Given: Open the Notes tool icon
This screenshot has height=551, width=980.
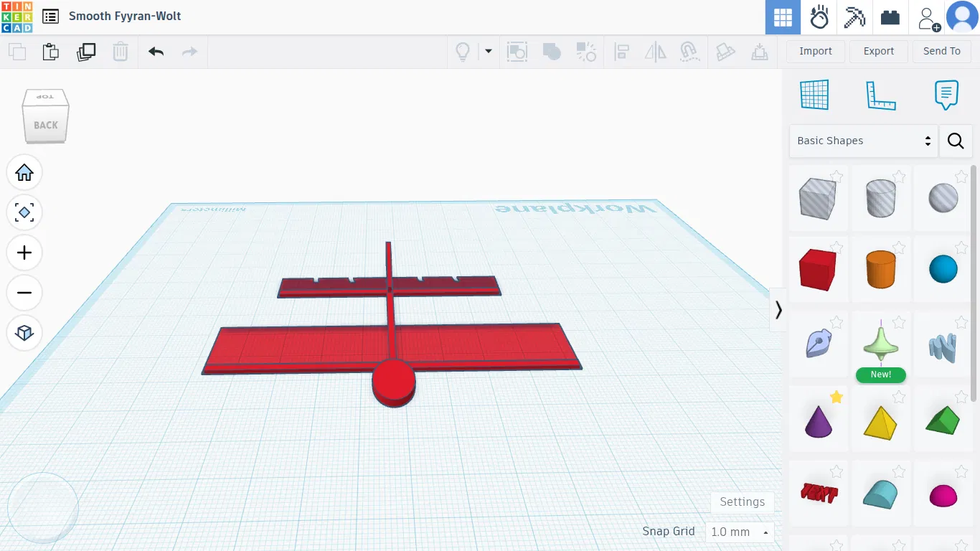Looking at the screenshot, I should pyautogui.click(x=947, y=95).
